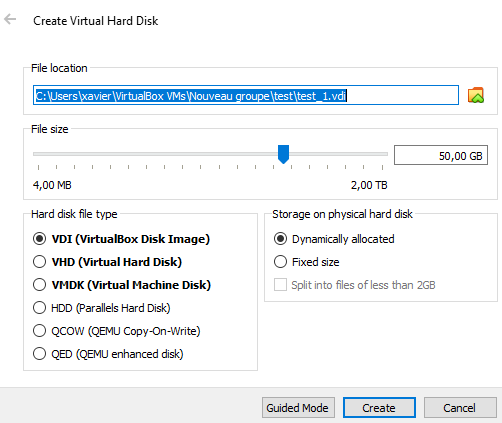
Task: Click the file location path field
Action: tap(246, 95)
